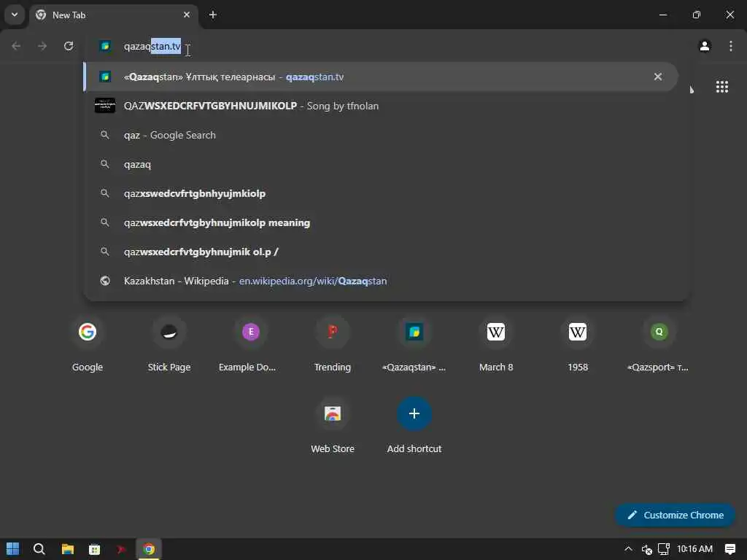Open Microsoft Store from taskbar
Screen dimensions: 747x560
[x=94, y=549]
